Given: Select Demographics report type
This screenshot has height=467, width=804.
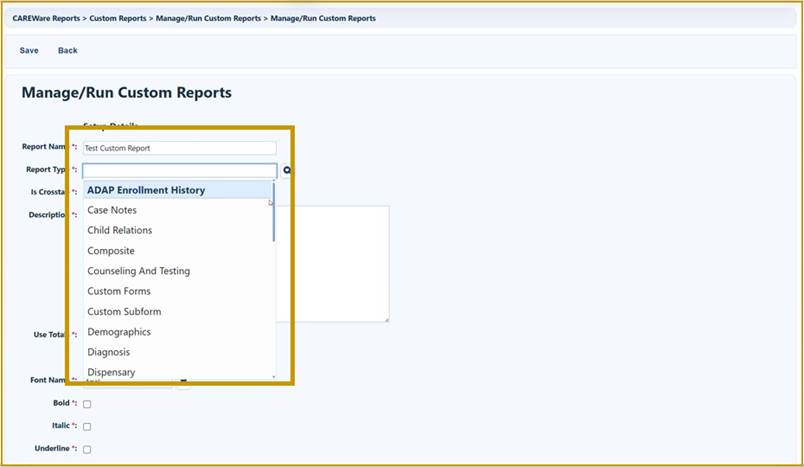Looking at the screenshot, I should (178, 332).
